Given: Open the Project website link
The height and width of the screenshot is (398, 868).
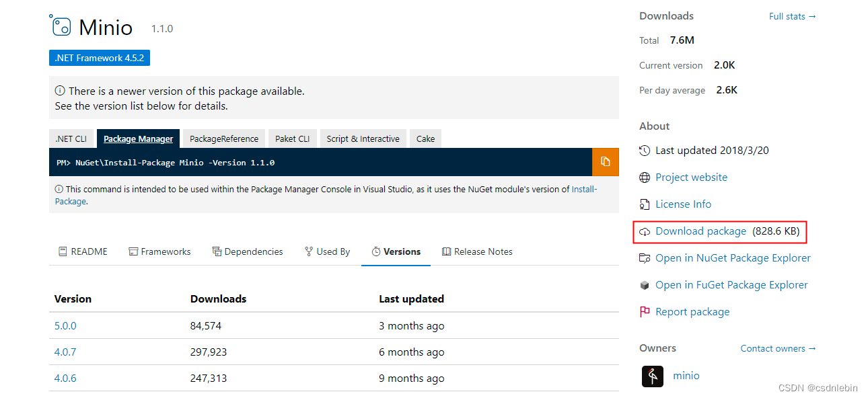Looking at the screenshot, I should point(692,177).
